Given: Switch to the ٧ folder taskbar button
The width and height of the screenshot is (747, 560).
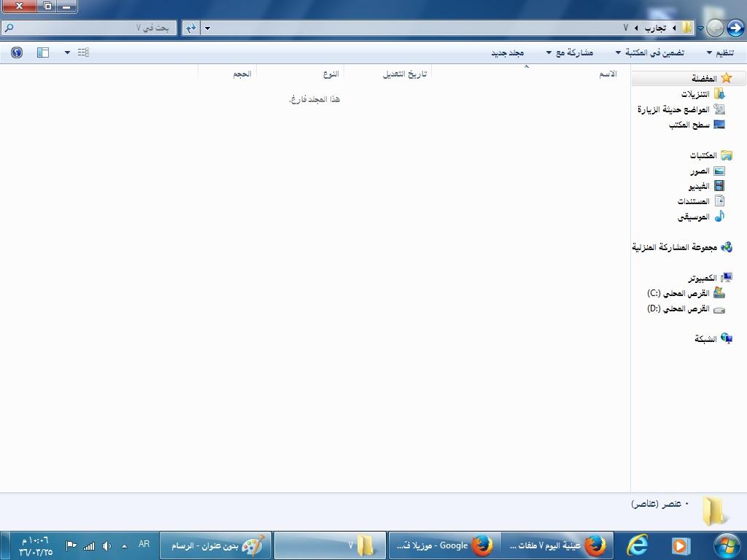Looking at the screenshot, I should pyautogui.click(x=330, y=545).
